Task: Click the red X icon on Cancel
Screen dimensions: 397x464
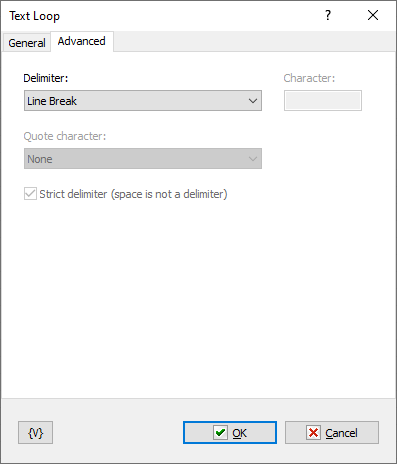Action: pos(313,433)
